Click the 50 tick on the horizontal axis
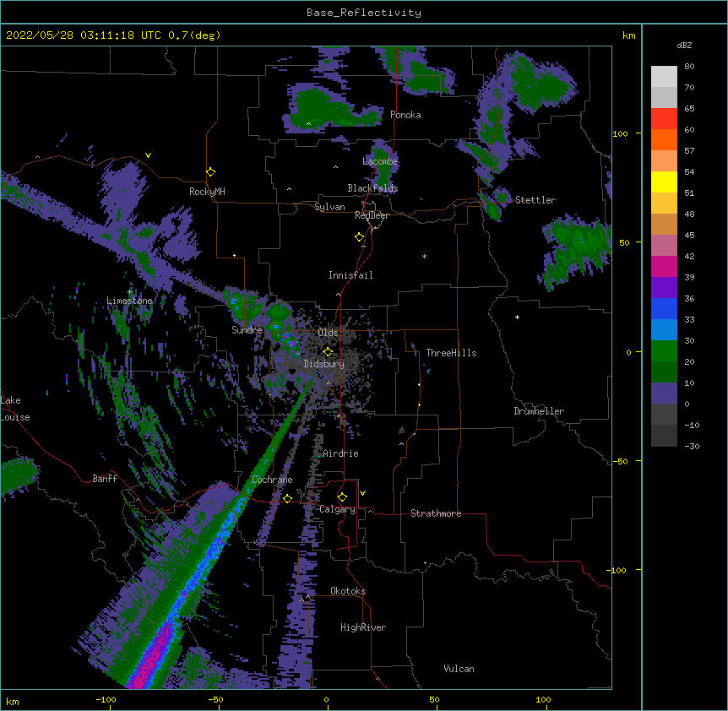This screenshot has height=711, width=728. [x=434, y=699]
